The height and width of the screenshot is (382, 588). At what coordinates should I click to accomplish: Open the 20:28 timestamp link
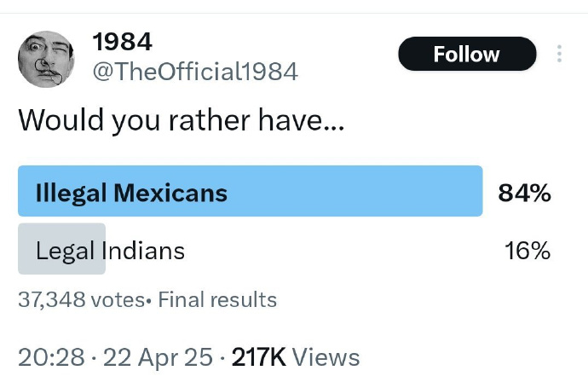pos(51,357)
